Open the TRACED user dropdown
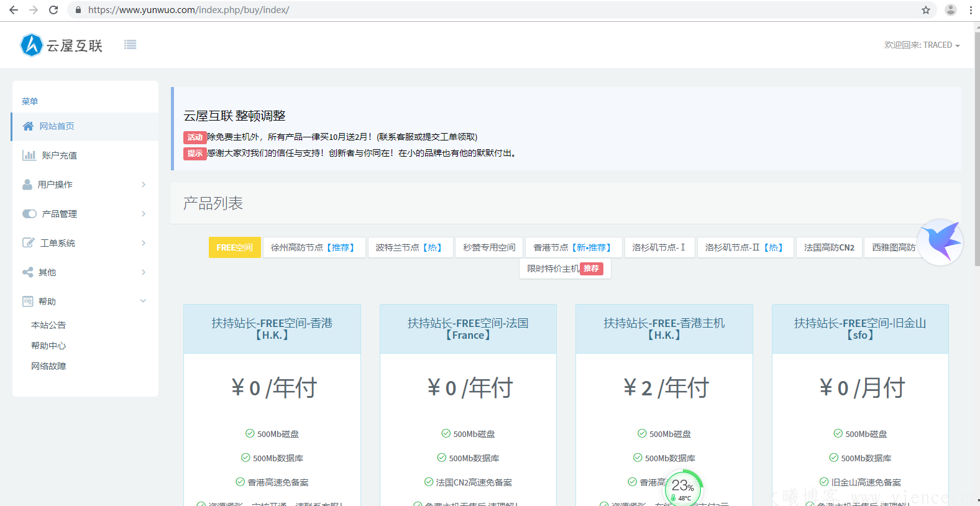This screenshot has height=506, width=980. [922, 45]
